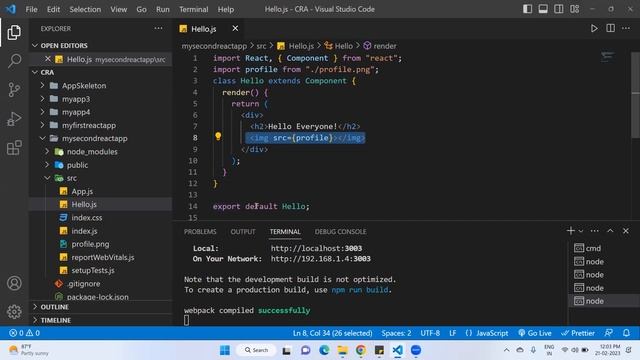The image size is (640, 360).
Task: Click the Run Code play icon
Action: [x=594, y=28]
